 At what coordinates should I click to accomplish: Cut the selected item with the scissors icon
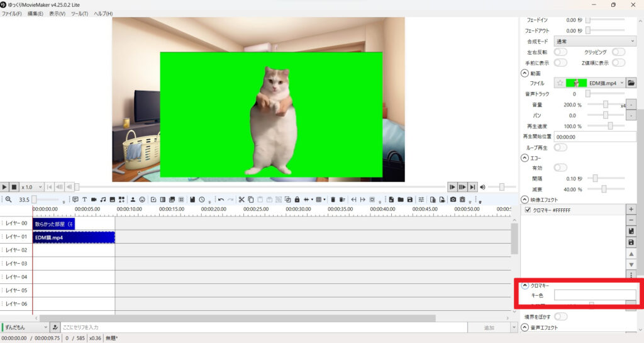[241, 200]
